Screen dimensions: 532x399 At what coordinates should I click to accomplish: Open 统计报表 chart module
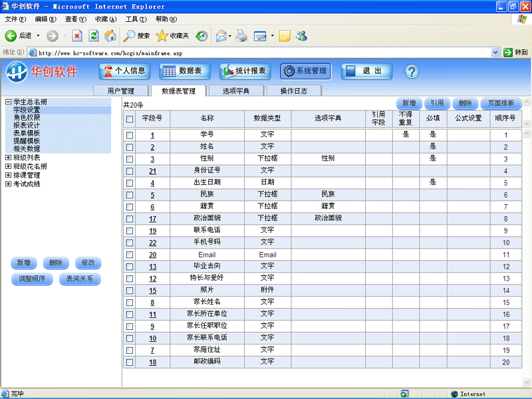244,71
